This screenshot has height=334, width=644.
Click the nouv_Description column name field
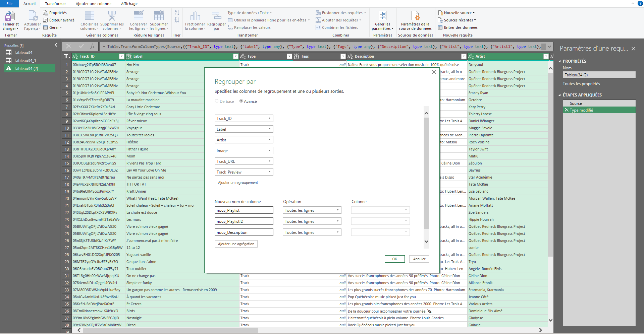tap(244, 232)
